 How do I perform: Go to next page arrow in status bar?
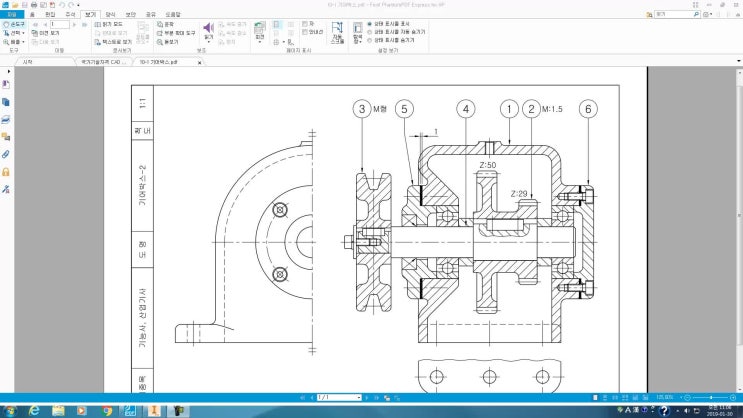[366, 398]
